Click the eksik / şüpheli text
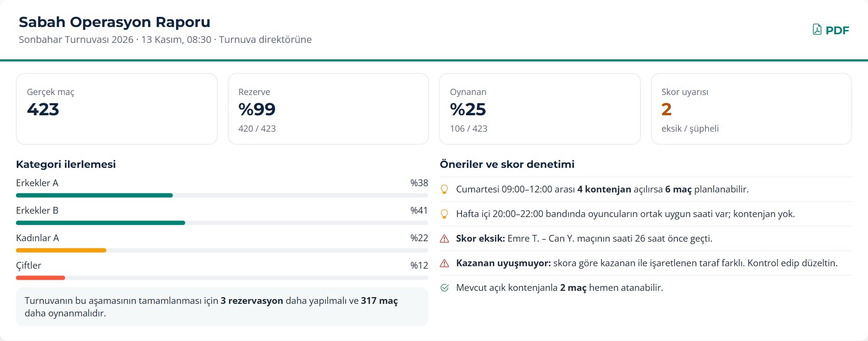This screenshot has width=868, height=341. [x=690, y=129]
